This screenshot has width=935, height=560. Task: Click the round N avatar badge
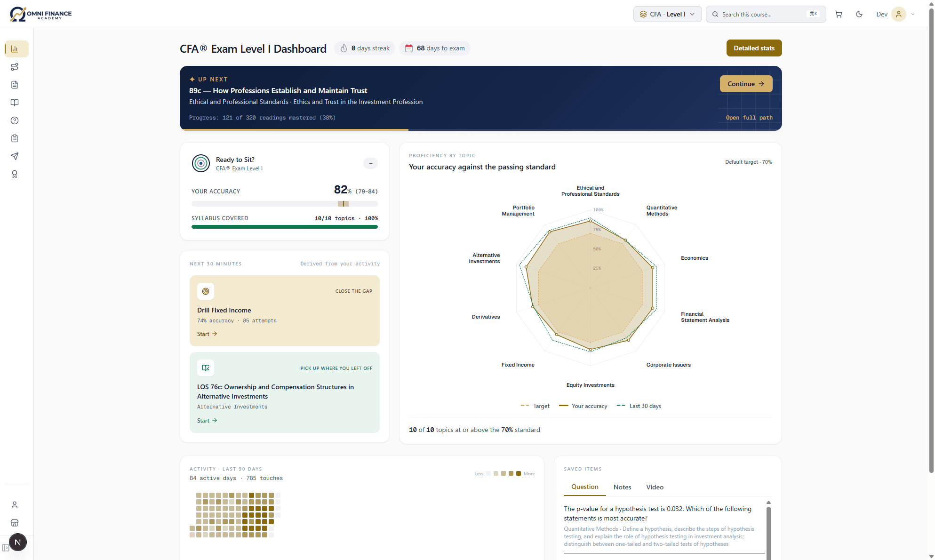pyautogui.click(x=18, y=543)
